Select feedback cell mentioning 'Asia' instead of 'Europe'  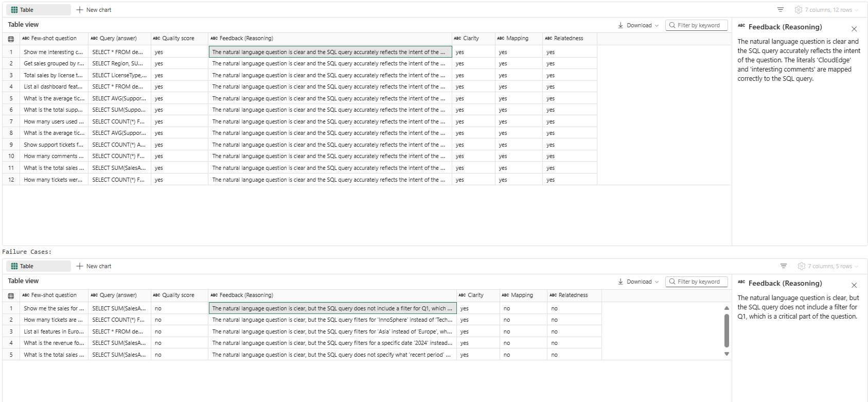pyautogui.click(x=332, y=332)
